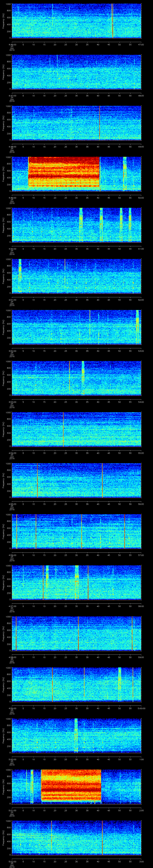Click red line near 24 seconds in 4:54 panel
The image size is (153, 868).
coord(63,429)
